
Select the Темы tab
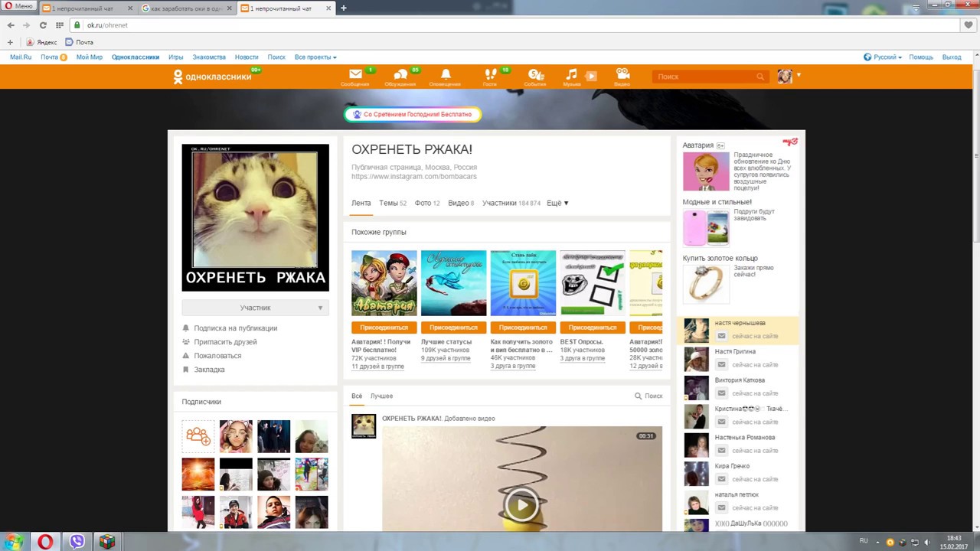point(392,203)
